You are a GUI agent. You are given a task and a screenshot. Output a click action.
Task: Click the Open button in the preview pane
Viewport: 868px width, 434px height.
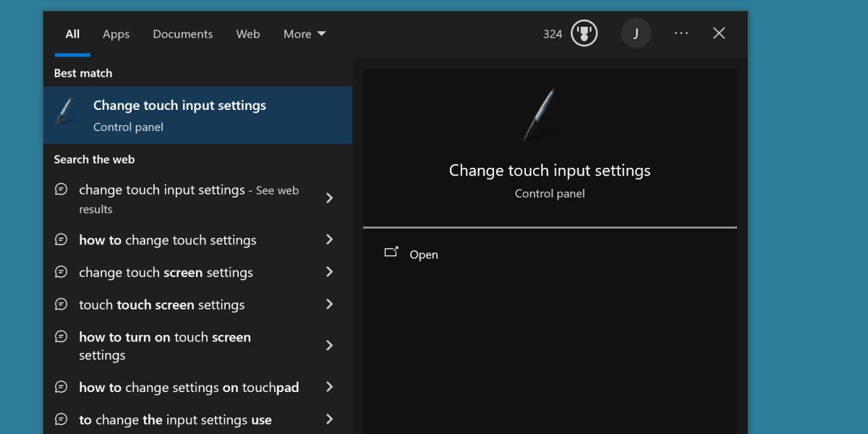pyautogui.click(x=424, y=254)
